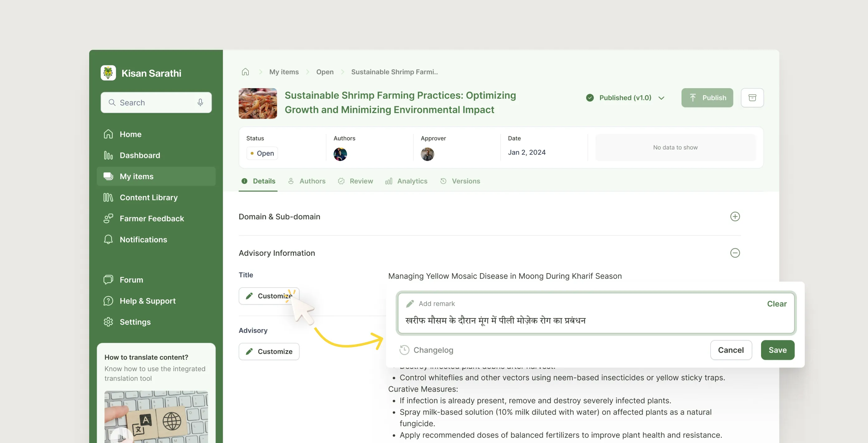
Task: Click Customize under Advisory
Action: coord(269,351)
